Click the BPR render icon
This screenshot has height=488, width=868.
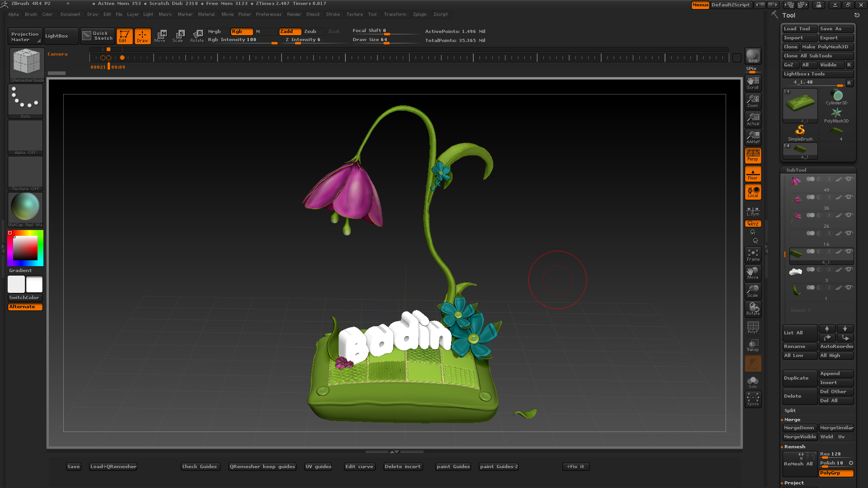753,56
